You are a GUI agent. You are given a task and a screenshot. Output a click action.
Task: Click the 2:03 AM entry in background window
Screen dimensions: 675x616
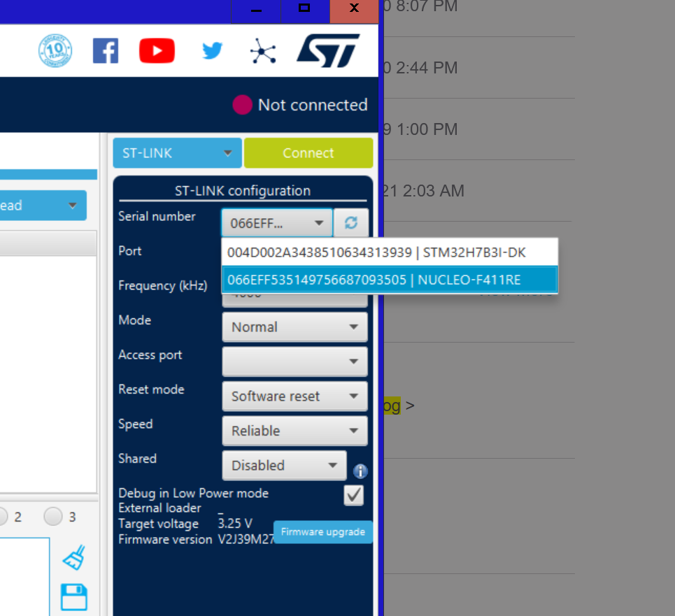[x=424, y=191]
